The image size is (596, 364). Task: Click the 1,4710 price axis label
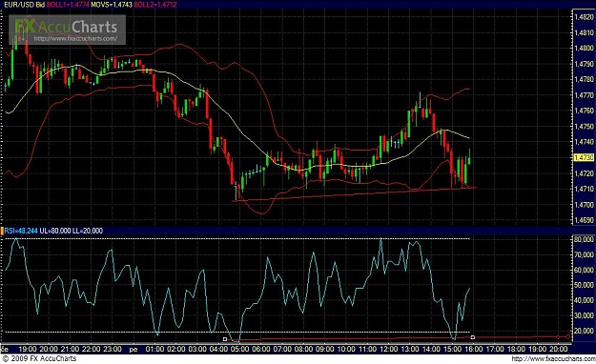point(584,189)
